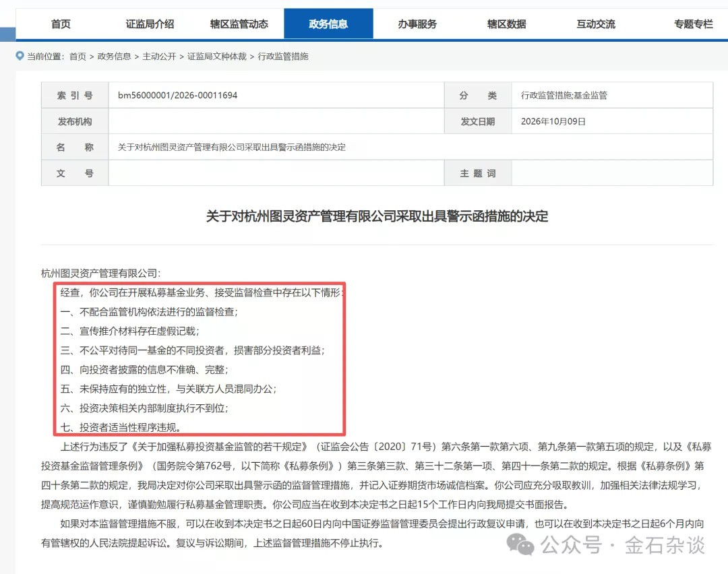Click the addressee line 杭州图灵资产管理有限公司:
The width and height of the screenshot is (728, 574).
100,274
